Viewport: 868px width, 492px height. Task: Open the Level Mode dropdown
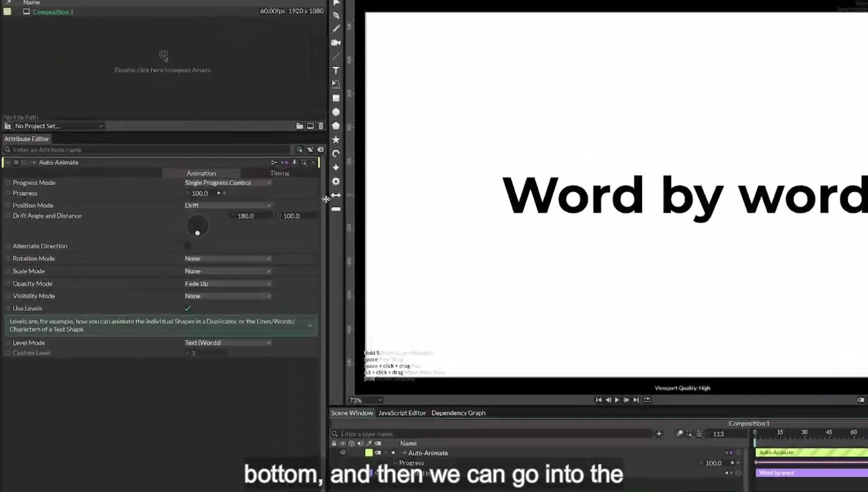click(228, 343)
